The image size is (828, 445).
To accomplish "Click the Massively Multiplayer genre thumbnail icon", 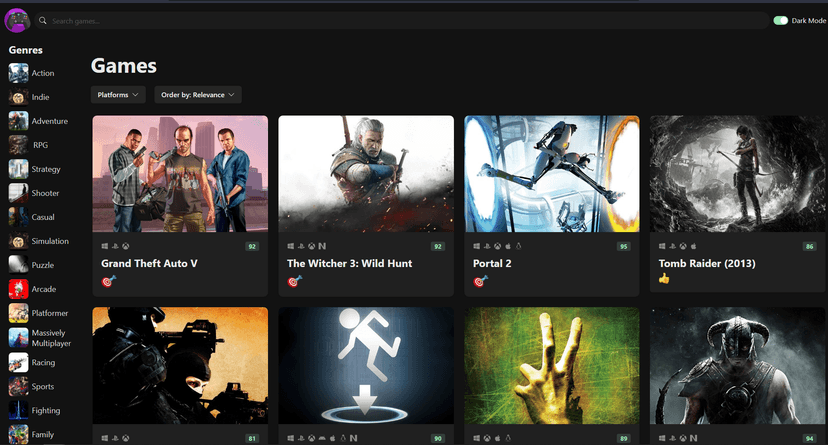I will click(18, 338).
